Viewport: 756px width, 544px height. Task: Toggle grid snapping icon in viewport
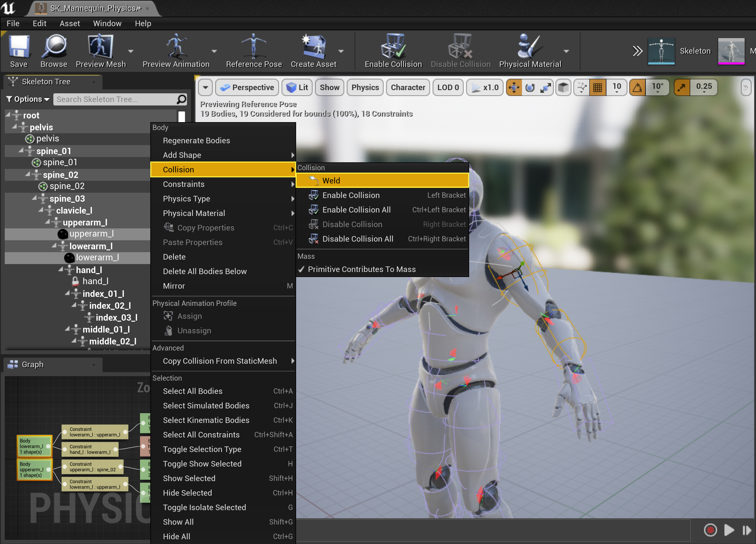[597, 88]
